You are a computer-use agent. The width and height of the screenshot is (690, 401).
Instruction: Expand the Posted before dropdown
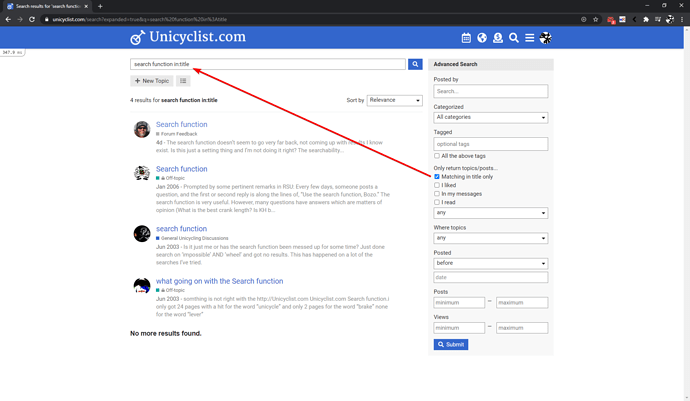click(491, 263)
